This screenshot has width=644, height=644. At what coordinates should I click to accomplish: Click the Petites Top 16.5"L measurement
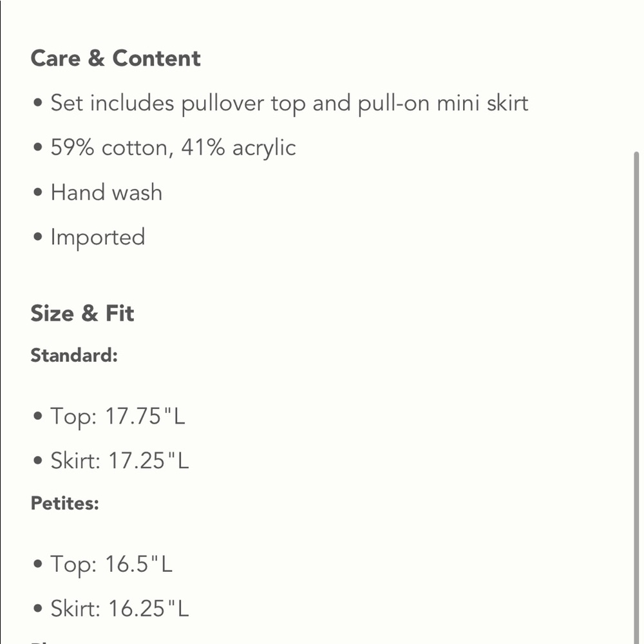(x=111, y=565)
